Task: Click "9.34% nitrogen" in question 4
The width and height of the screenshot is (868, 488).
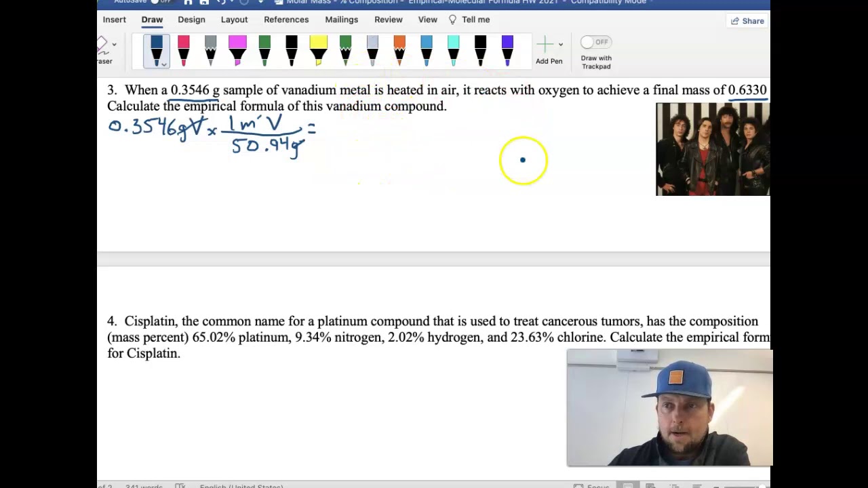Action: [338, 338]
